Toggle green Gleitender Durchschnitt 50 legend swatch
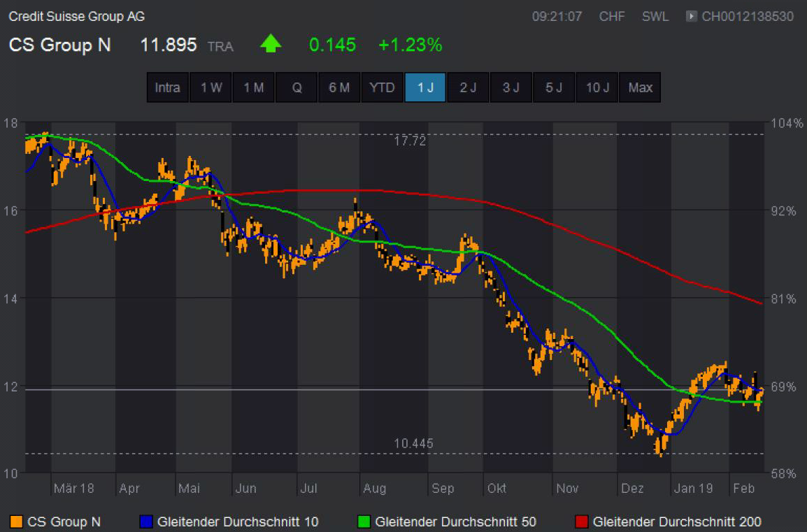The width and height of the screenshot is (807, 532). tap(363, 522)
